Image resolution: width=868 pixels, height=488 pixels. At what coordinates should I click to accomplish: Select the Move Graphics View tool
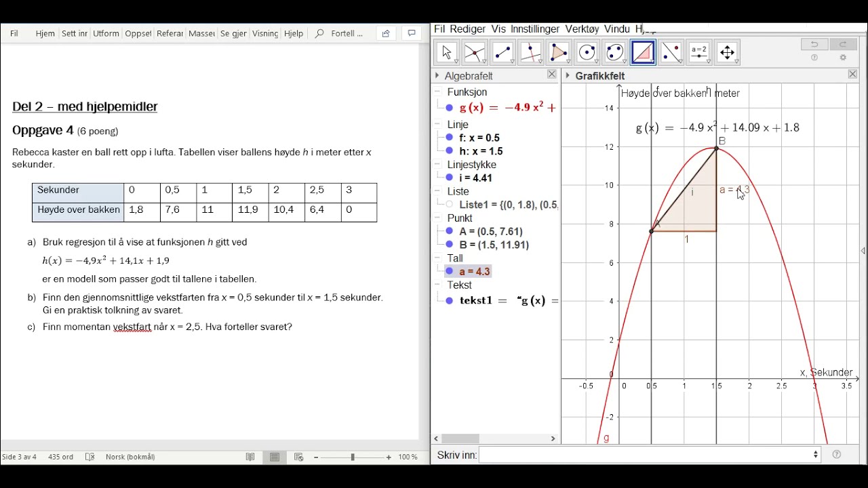[728, 52]
